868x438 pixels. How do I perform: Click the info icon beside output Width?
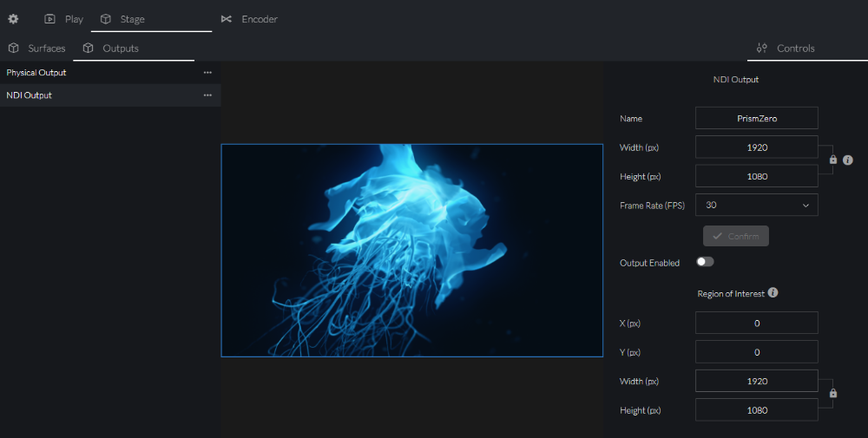click(848, 160)
